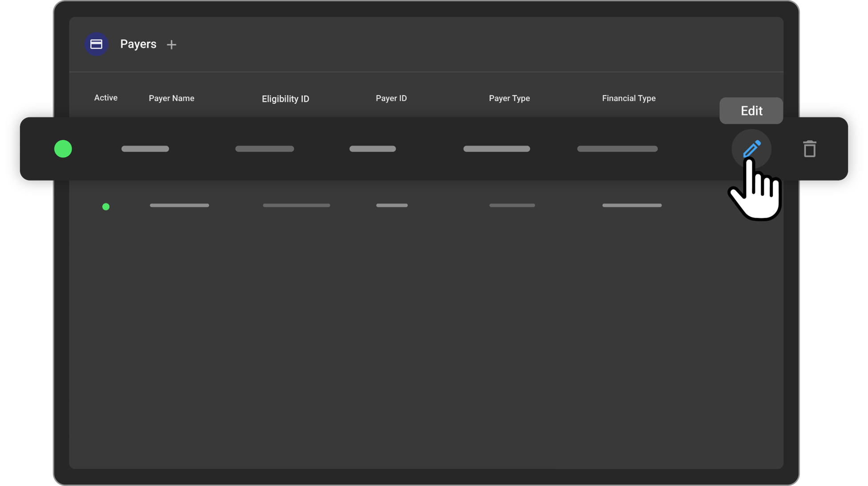Select payer name in highlighted row
The width and height of the screenshot is (868, 486).
click(x=145, y=149)
